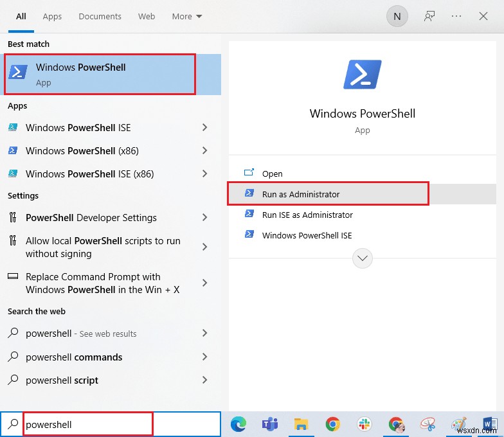Click the PowerShell Developer Settings tools icon
504x437 pixels.
[x=13, y=217]
